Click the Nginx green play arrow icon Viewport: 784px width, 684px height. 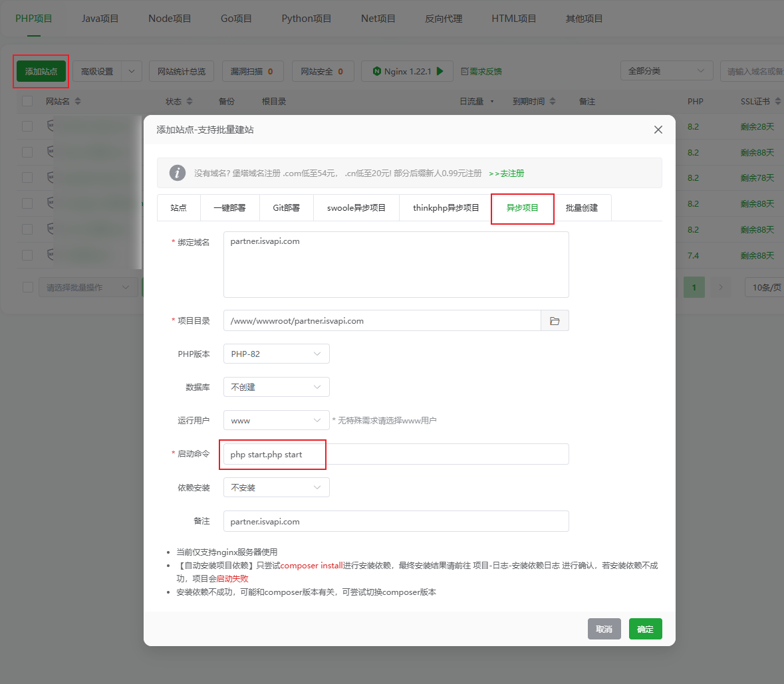click(x=440, y=71)
